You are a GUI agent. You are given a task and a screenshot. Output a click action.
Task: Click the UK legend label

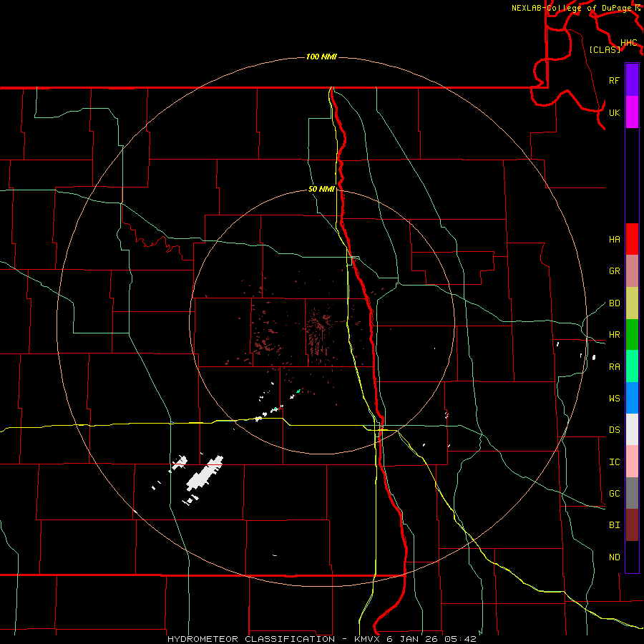(614, 112)
